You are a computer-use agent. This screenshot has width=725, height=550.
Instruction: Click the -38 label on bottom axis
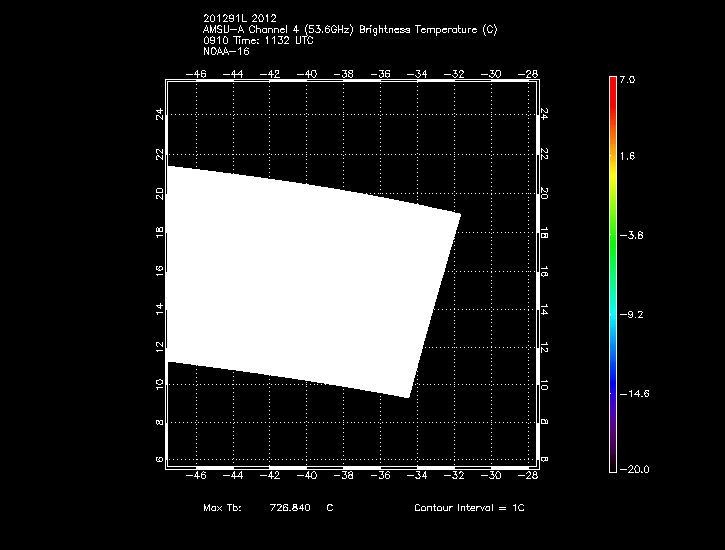[344, 475]
